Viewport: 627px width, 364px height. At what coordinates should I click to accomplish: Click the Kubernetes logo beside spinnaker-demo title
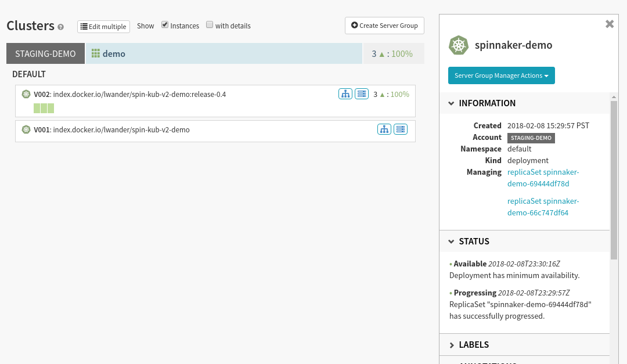[x=459, y=45]
